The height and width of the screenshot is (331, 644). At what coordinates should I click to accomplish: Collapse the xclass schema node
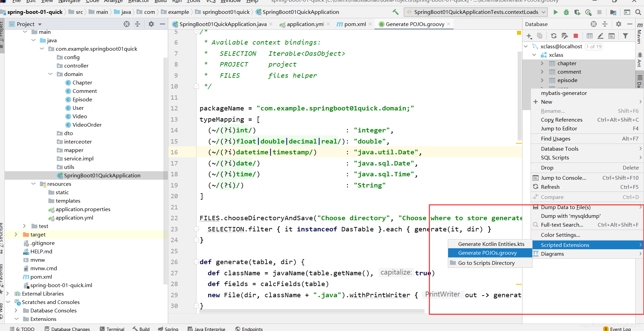pyautogui.click(x=534, y=55)
